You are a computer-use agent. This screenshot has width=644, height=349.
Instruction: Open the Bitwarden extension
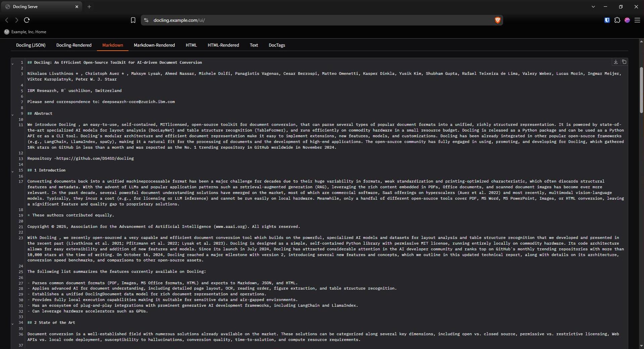607,20
